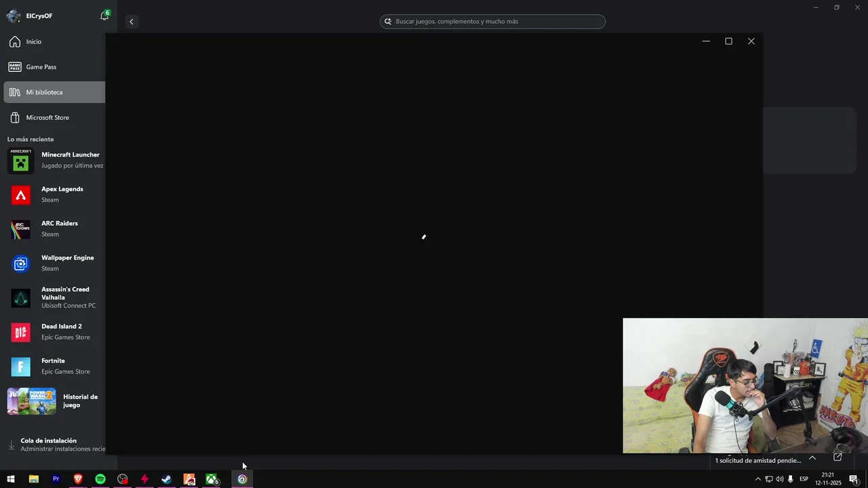Close the black overlay window
Screen dimensions: 868x488
[751, 41]
